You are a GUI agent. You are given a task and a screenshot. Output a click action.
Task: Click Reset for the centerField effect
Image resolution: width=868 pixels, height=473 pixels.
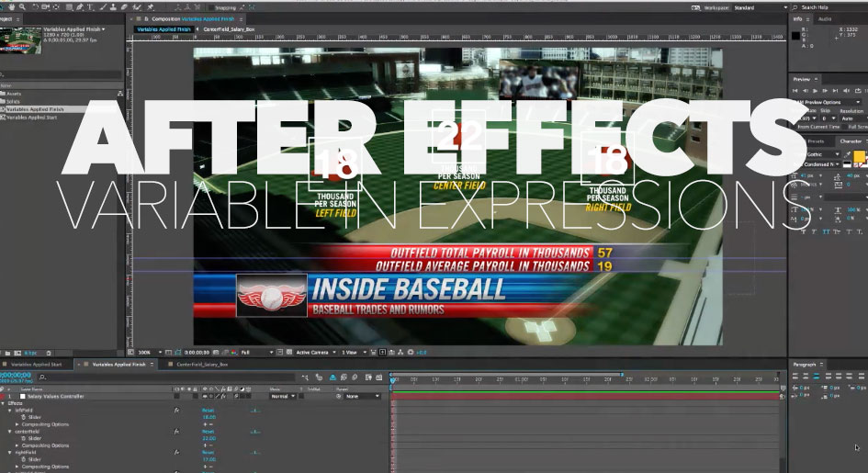[209, 432]
